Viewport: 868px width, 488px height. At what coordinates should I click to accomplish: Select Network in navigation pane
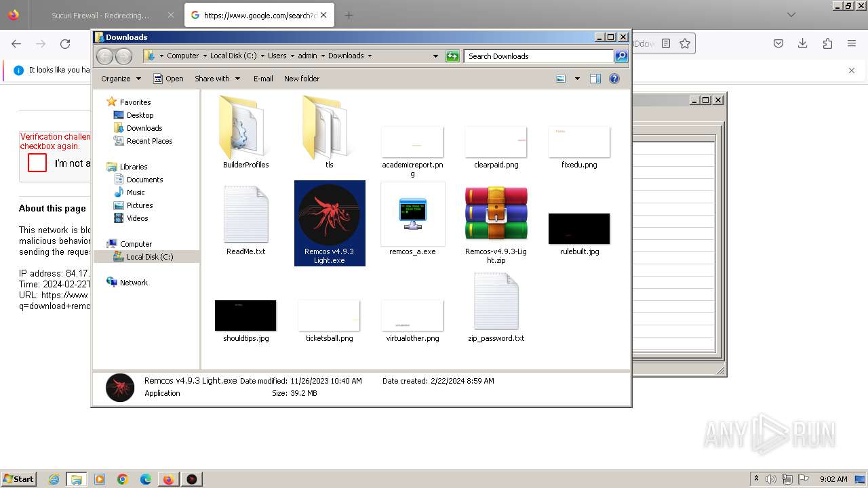(134, 283)
